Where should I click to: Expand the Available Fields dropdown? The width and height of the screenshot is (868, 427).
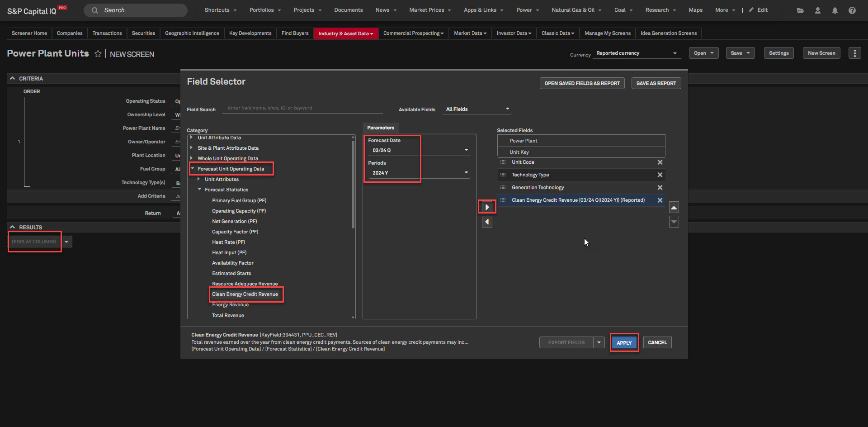point(477,109)
